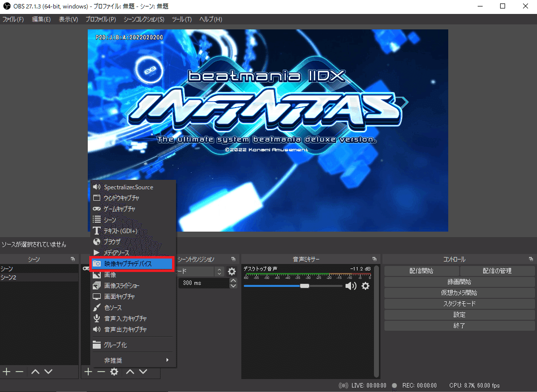This screenshot has height=392, width=537.
Task: Move scene down arrow
Action: [x=48, y=372]
